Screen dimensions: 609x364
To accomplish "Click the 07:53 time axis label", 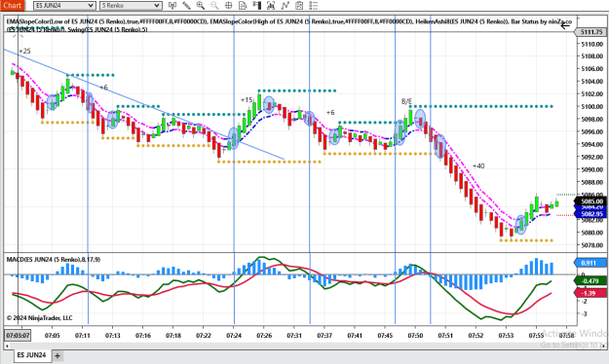I will click(x=506, y=335).
